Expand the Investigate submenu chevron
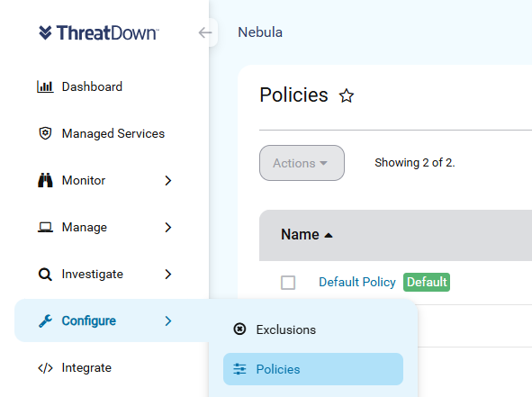 click(168, 275)
